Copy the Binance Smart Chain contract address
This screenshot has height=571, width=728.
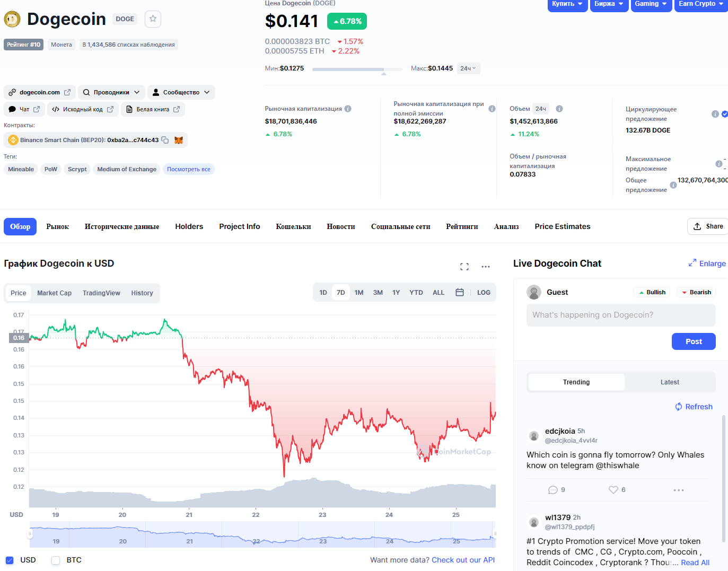(165, 140)
